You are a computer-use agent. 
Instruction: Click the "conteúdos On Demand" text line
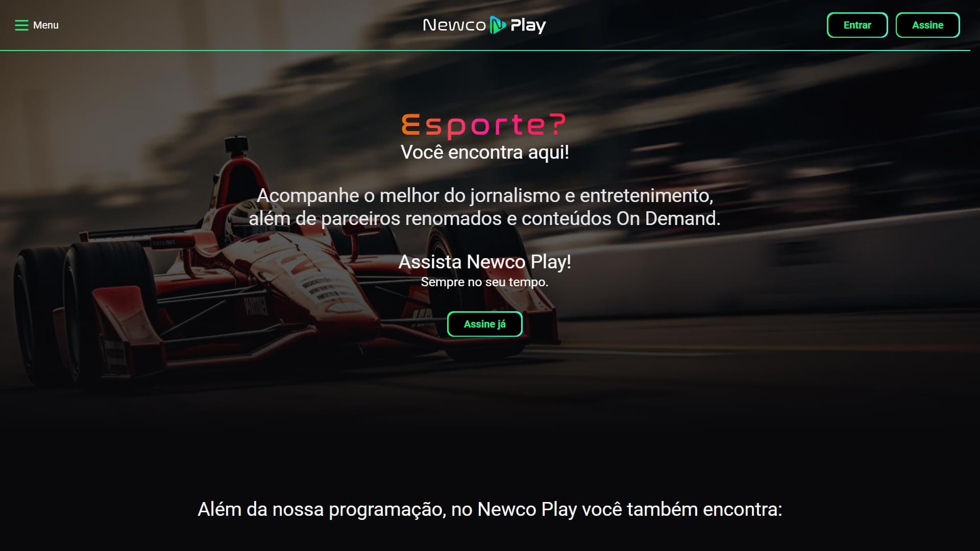(484, 218)
